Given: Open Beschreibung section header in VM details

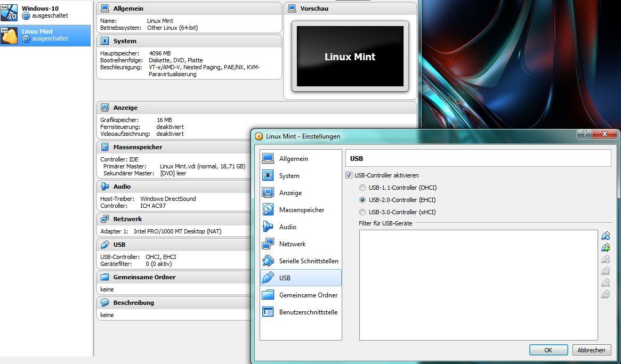Looking at the screenshot, I should point(173,303).
